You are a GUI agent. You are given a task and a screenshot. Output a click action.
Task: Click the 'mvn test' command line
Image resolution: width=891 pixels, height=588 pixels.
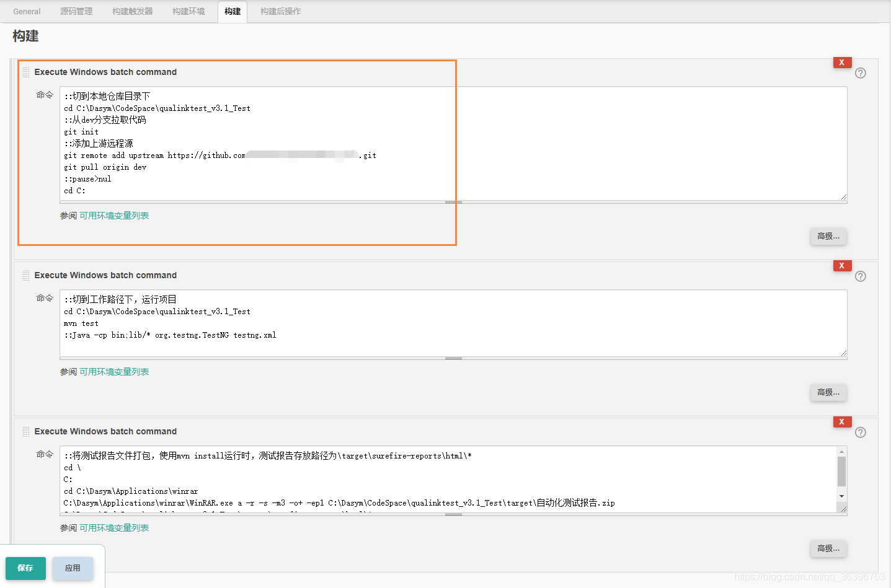(81, 323)
